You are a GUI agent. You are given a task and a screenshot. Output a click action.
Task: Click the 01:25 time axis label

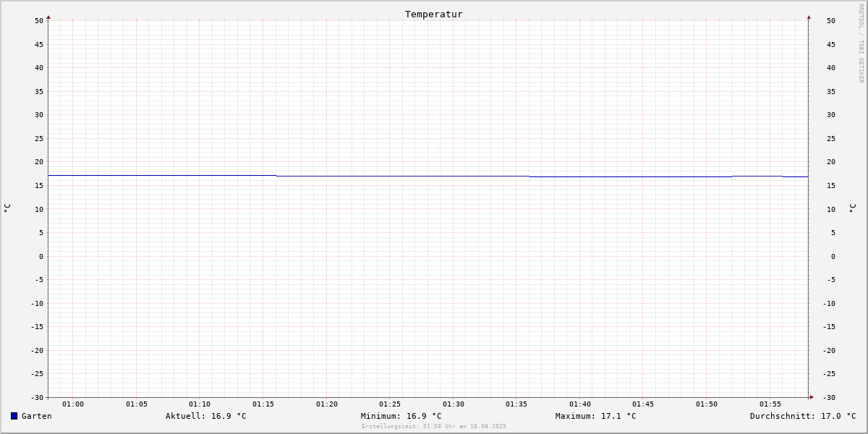[x=390, y=404]
